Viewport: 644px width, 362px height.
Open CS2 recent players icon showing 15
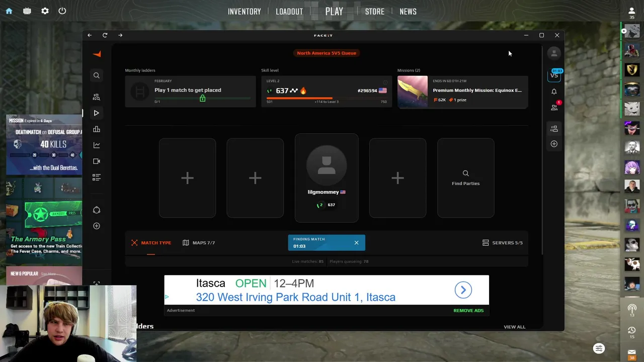coord(632,332)
